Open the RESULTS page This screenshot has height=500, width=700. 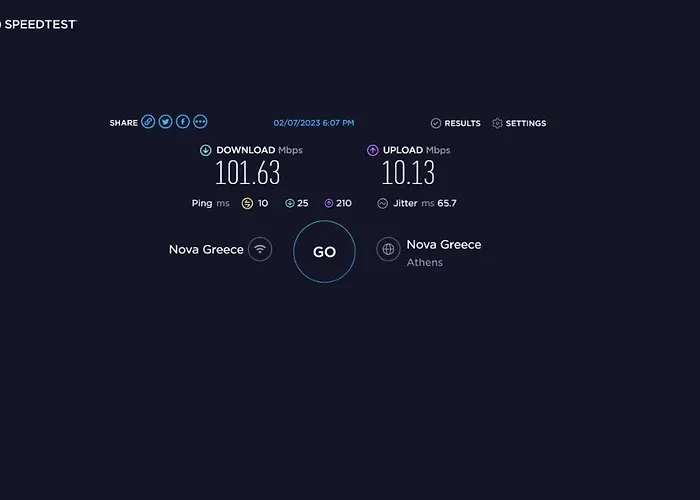(x=456, y=123)
